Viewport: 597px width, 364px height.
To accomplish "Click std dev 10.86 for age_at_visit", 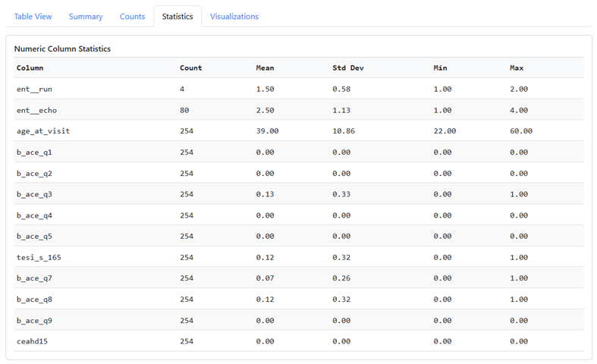I will [344, 131].
